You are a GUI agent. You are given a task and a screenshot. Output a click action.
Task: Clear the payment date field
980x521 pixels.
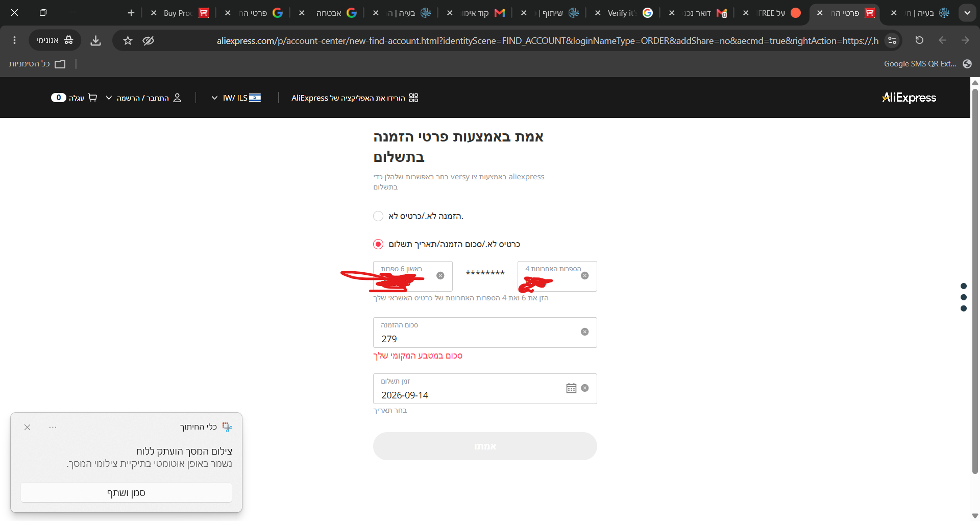click(x=585, y=388)
